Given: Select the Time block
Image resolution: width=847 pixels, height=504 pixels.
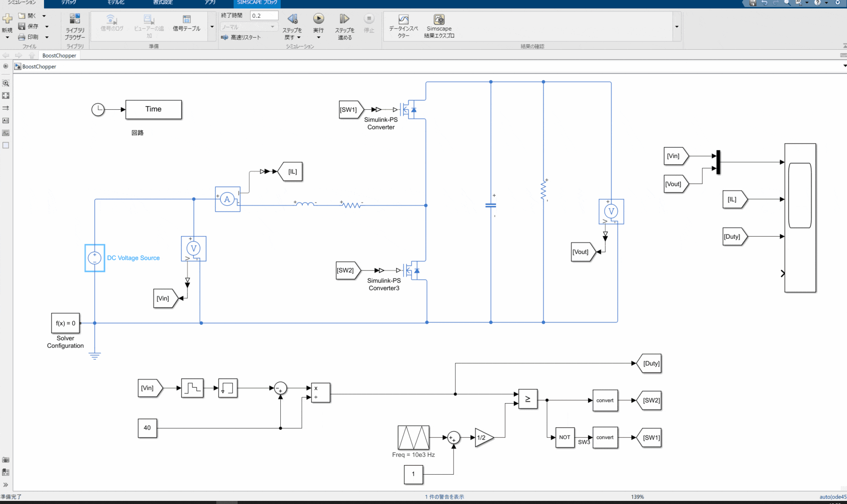Looking at the screenshot, I should (x=154, y=109).
